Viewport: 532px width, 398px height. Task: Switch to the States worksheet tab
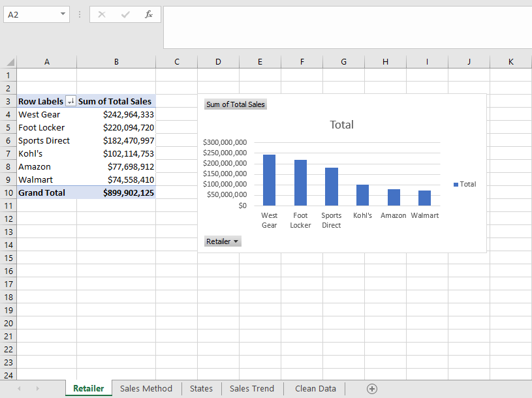pos(201,388)
